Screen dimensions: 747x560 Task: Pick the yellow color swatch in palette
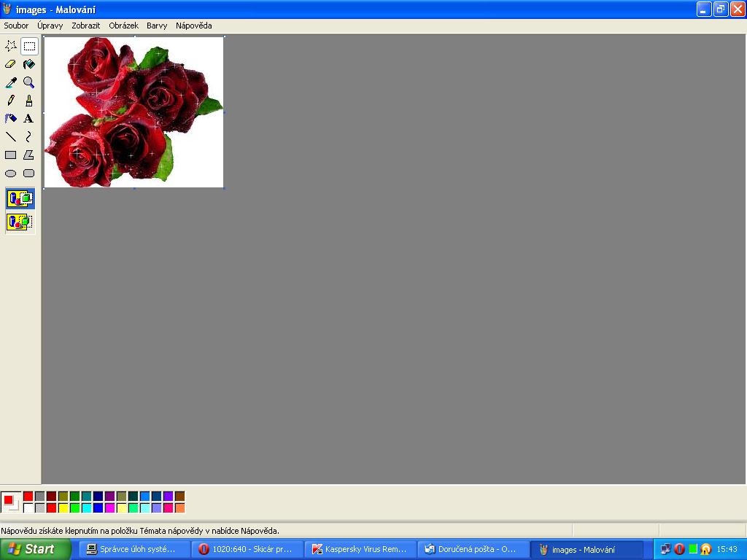tap(63, 508)
